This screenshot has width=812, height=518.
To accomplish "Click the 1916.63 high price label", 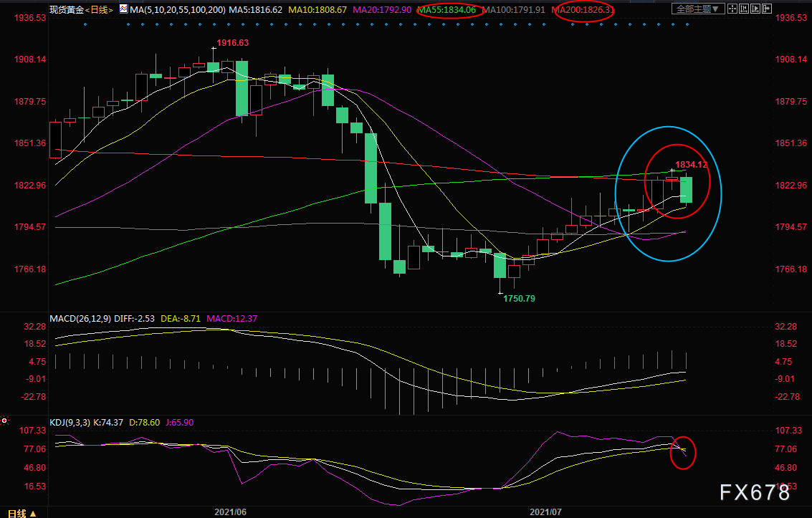I will coord(232,43).
